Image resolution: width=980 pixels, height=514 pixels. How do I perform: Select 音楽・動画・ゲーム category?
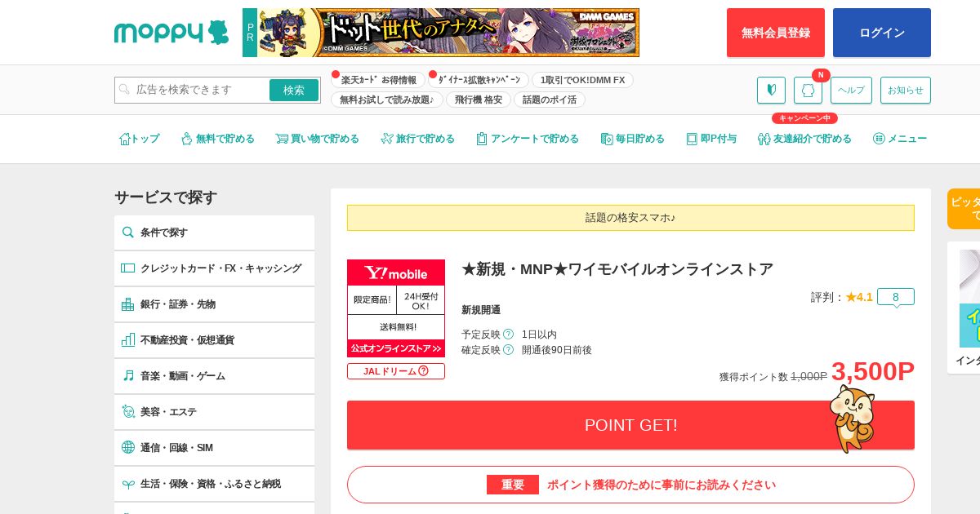tap(214, 376)
